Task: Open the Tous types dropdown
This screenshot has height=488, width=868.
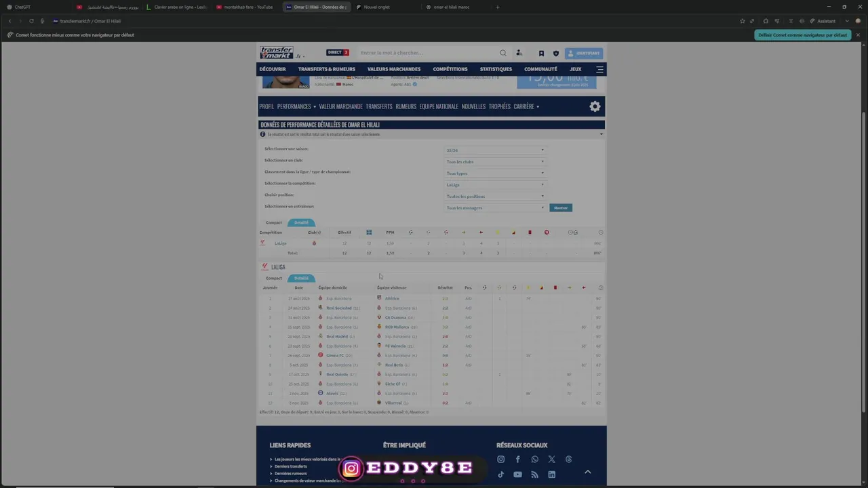Action: 494,173
